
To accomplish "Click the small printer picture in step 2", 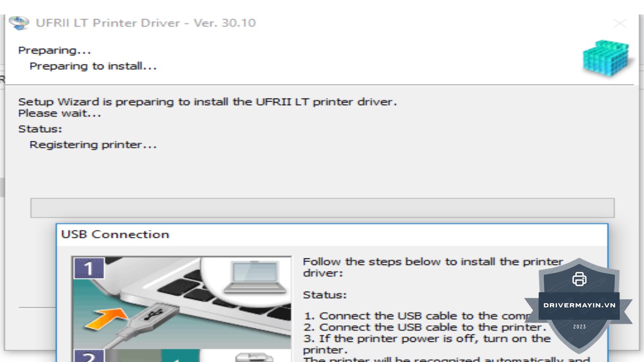I will pos(253,357).
